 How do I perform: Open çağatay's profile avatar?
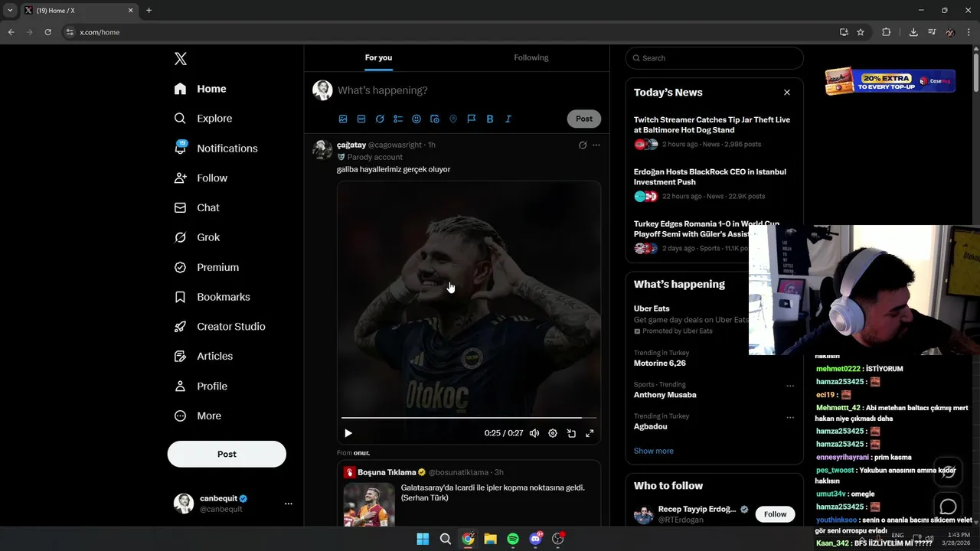(322, 149)
